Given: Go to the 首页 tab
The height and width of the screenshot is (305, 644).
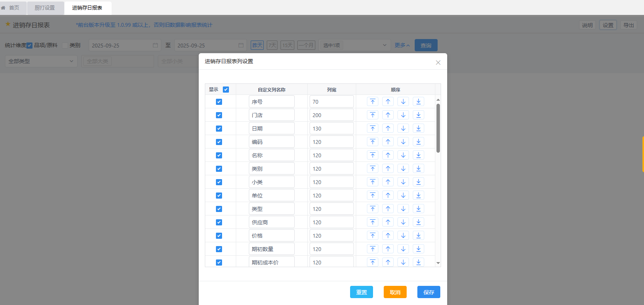Looking at the screenshot, I should coord(14,8).
